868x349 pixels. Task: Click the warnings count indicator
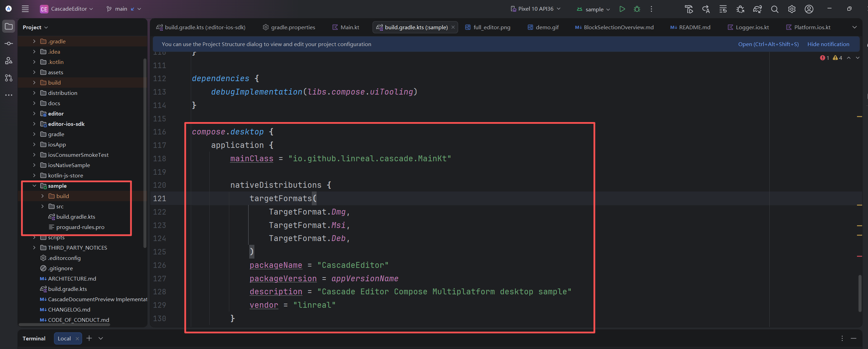tap(837, 58)
